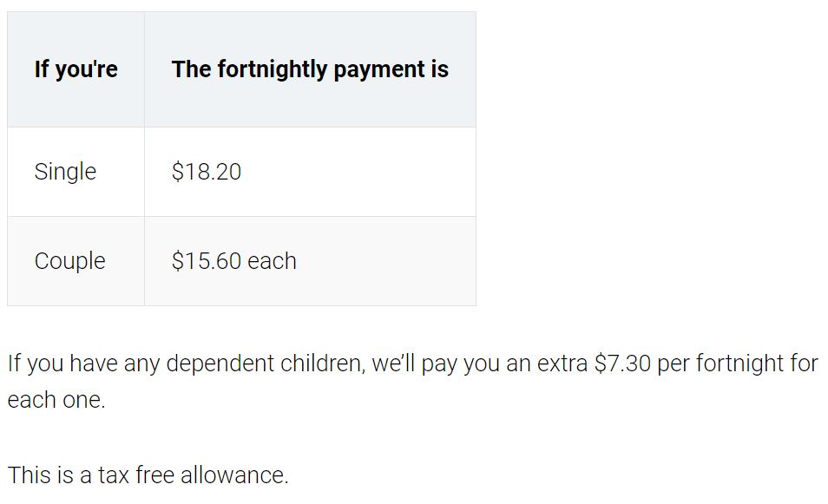Click the word 'fortnightly' in header
This screenshot has height=504, width=828.
tap(273, 69)
